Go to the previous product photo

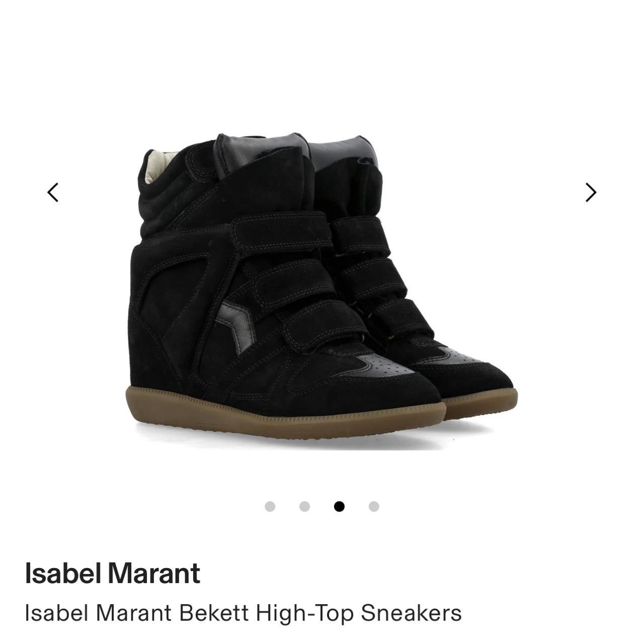point(53,192)
